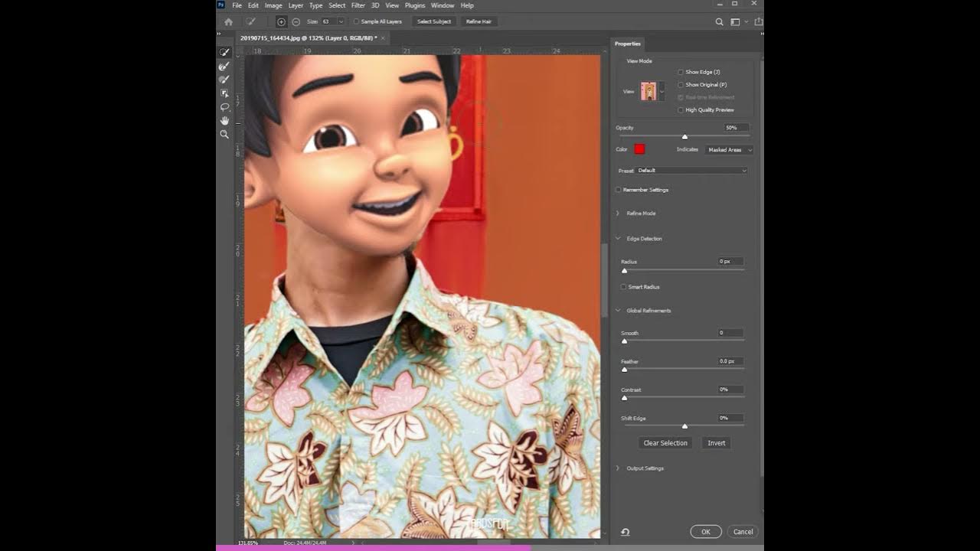Select the Hand tool
This screenshot has width=980, height=551.
[224, 121]
